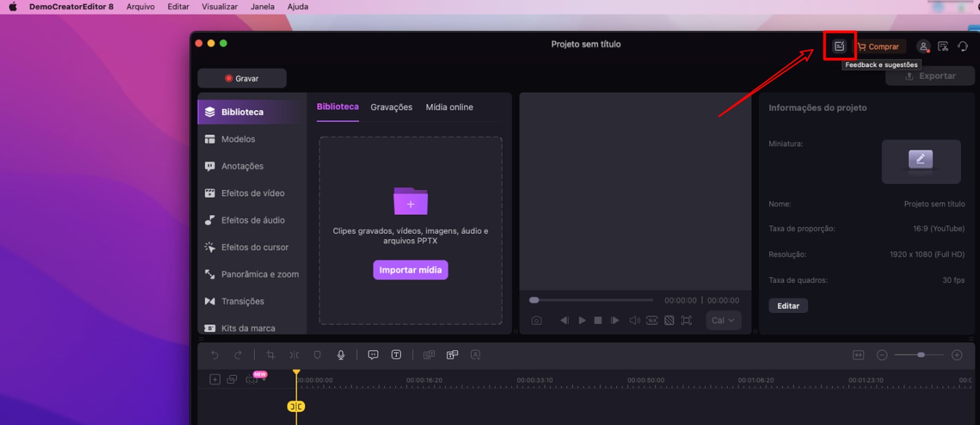980x425 pixels.
Task: Click the fit timeline to window icon
Action: [858, 355]
